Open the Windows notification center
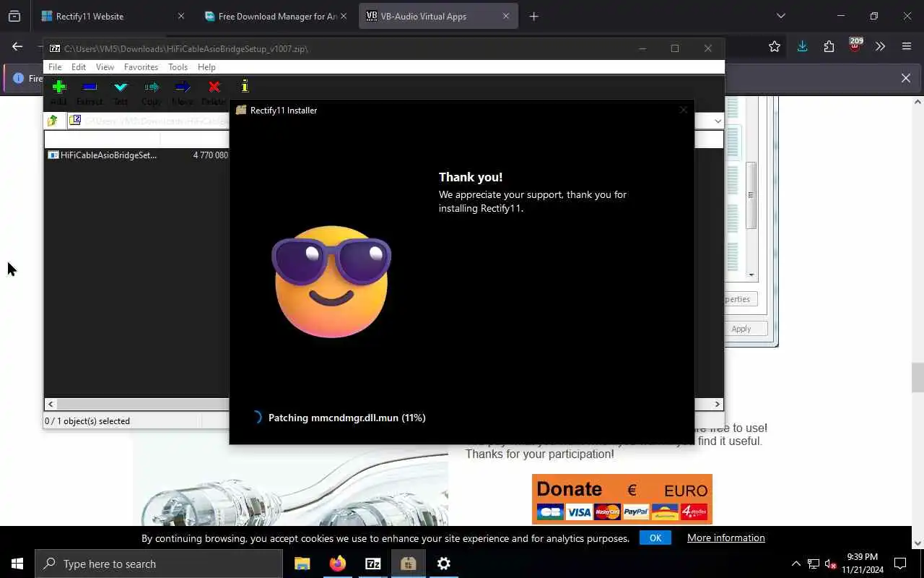Screen dimensions: 924x578 click(x=900, y=564)
